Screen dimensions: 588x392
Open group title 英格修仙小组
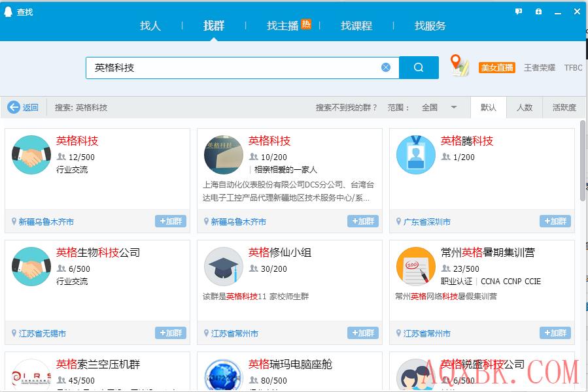pos(280,253)
